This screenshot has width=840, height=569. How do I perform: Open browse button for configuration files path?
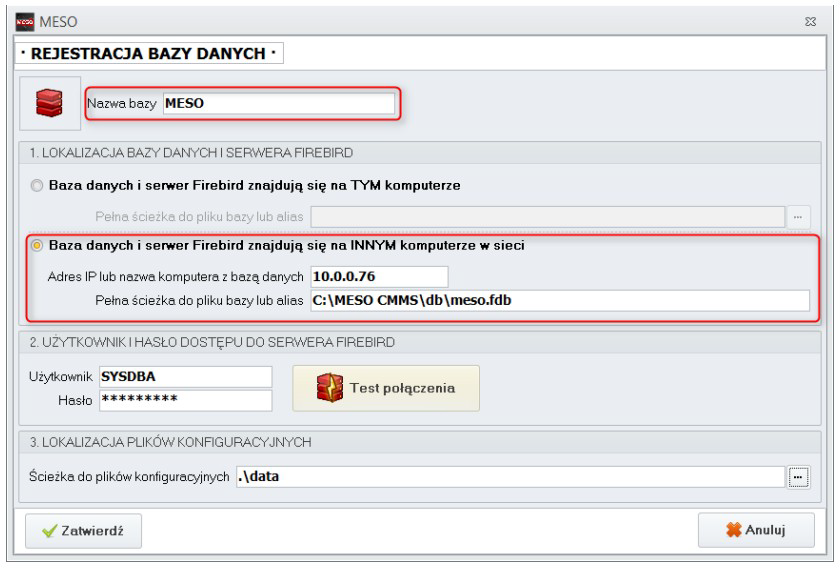[x=797, y=477]
